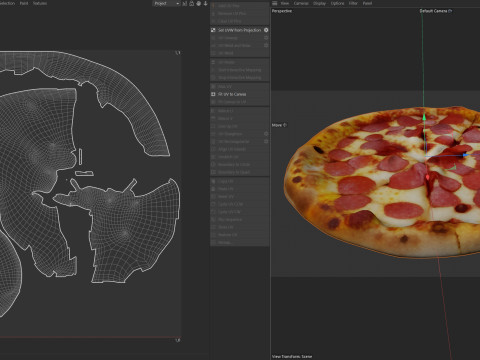Click the UV canvas bottom-right corner icon
This screenshot has width=480, height=360.
pyautogui.click(x=178, y=340)
